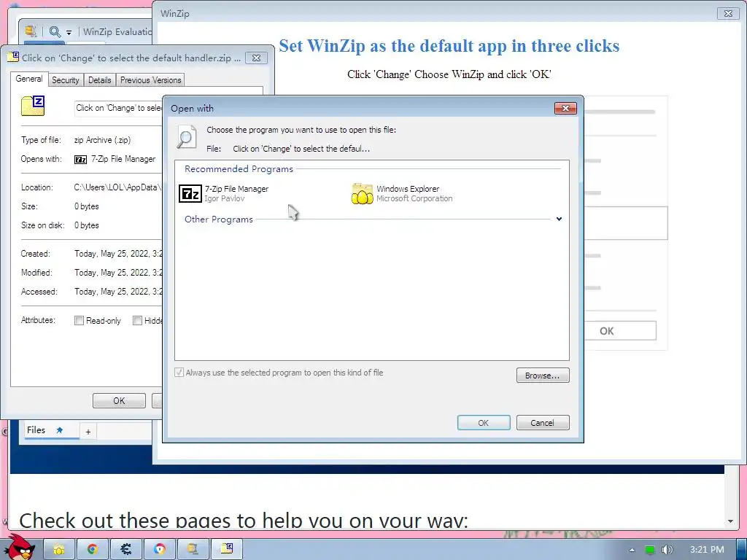Click OK in the Properties dialog
Screen dimensions: 747x560
tap(119, 400)
